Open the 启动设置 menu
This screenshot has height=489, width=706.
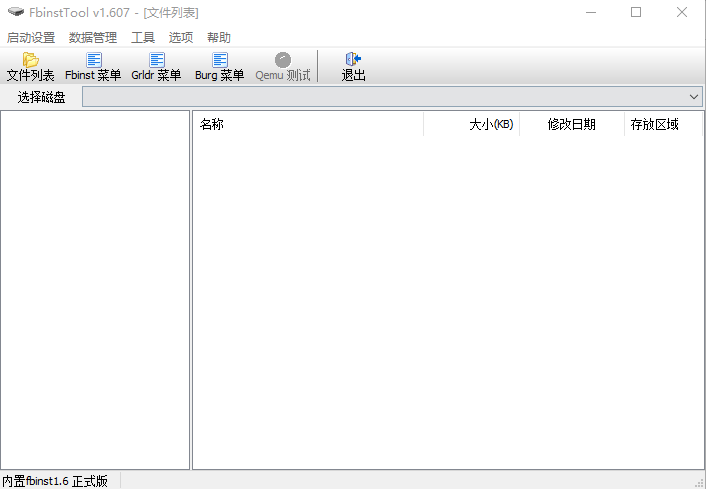click(31, 37)
